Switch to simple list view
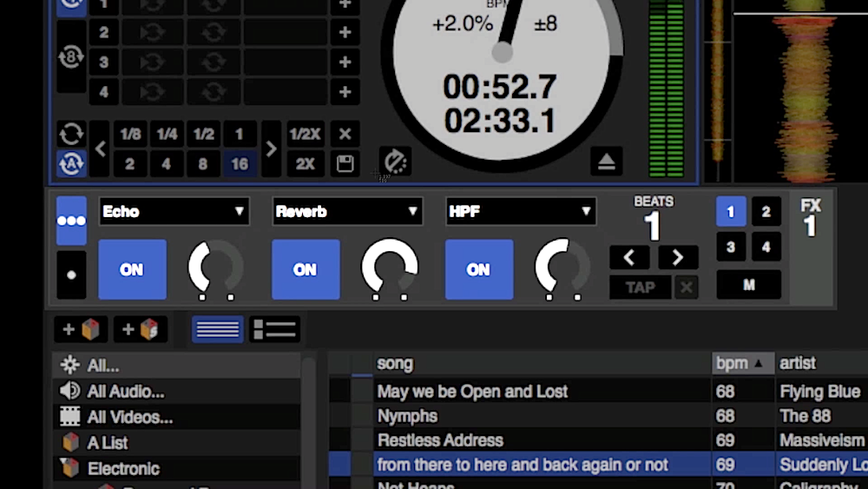This screenshot has width=868, height=489. click(218, 329)
